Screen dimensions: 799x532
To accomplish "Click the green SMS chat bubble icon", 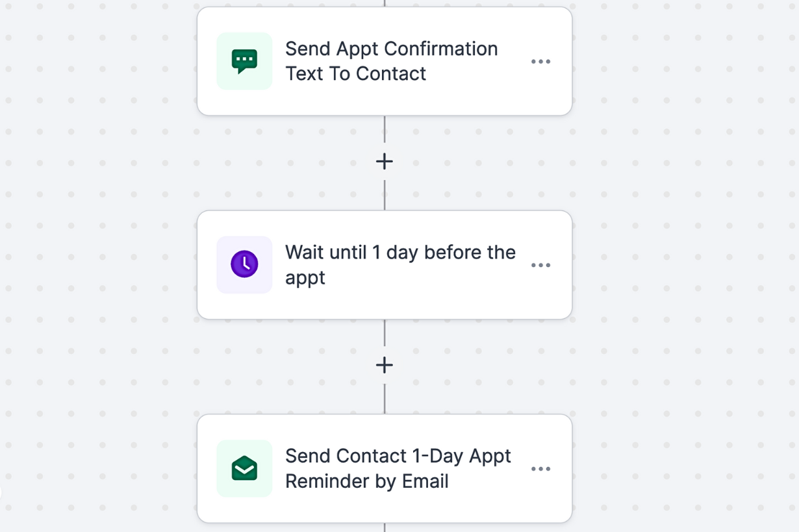I will (x=244, y=61).
